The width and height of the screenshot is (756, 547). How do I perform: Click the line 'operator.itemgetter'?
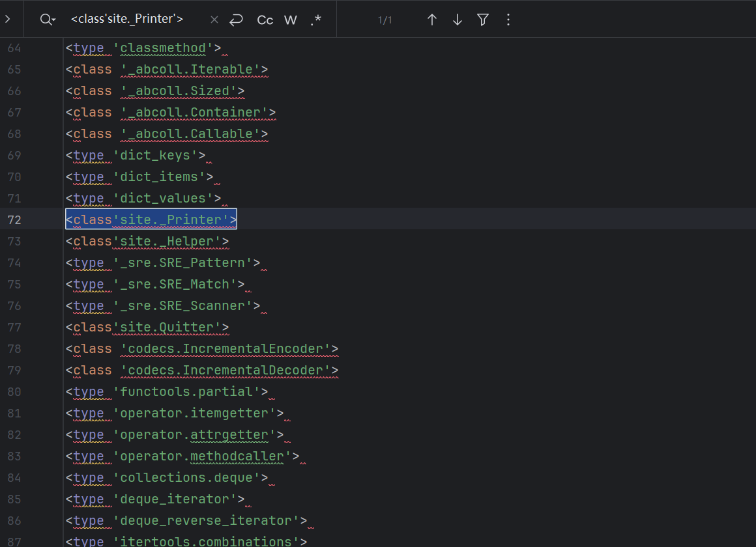coord(175,413)
